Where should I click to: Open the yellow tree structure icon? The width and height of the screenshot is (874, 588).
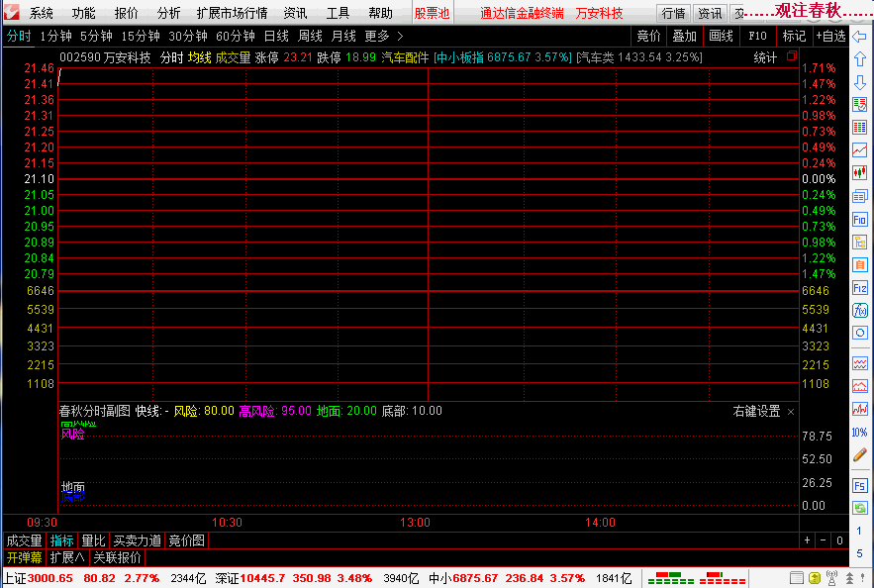[859, 243]
